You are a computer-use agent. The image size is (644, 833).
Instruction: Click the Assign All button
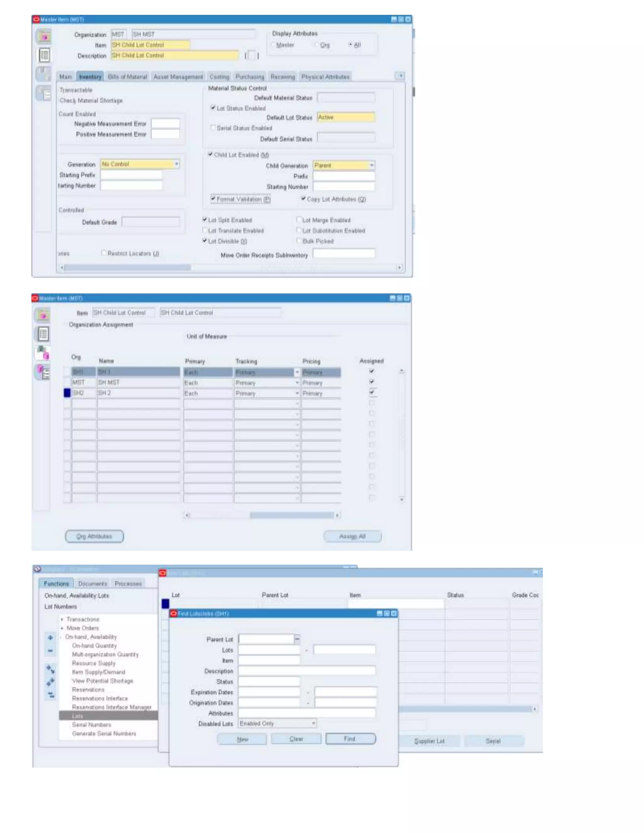click(352, 536)
